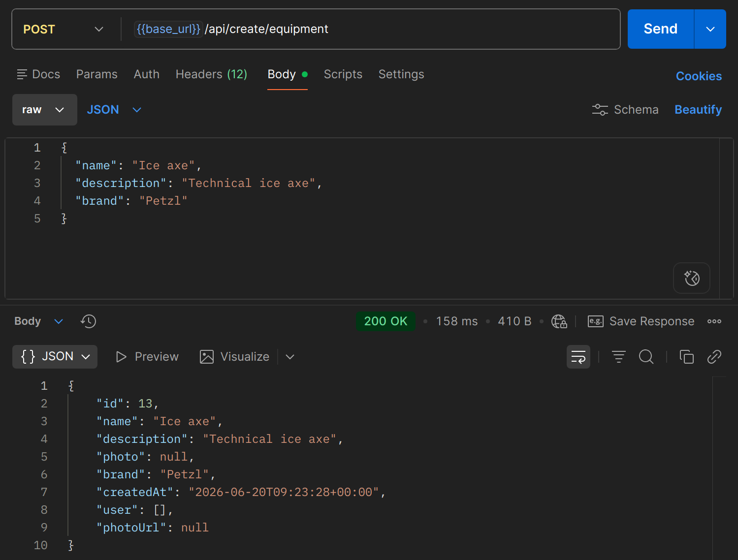Search within response body
Screen dimensions: 738x560
point(646,357)
